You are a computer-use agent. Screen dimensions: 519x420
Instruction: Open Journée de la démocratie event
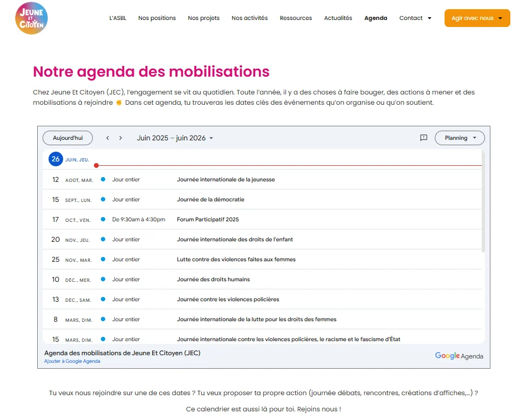tap(210, 199)
